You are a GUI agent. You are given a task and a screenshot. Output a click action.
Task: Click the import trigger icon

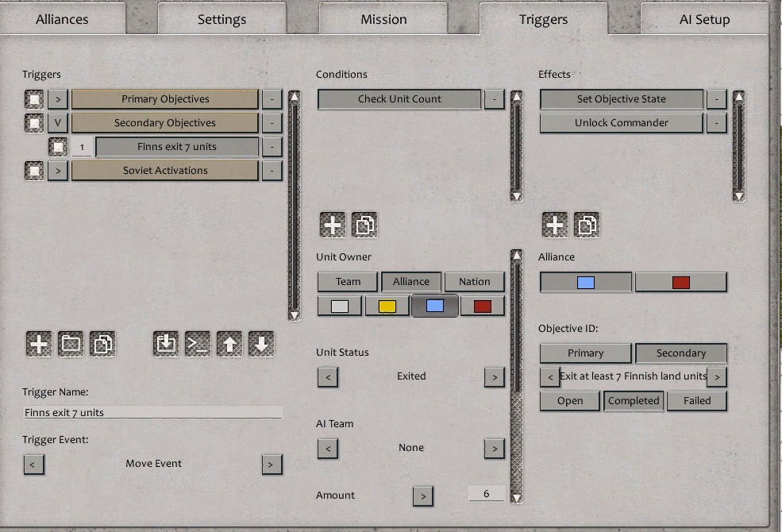coord(165,343)
